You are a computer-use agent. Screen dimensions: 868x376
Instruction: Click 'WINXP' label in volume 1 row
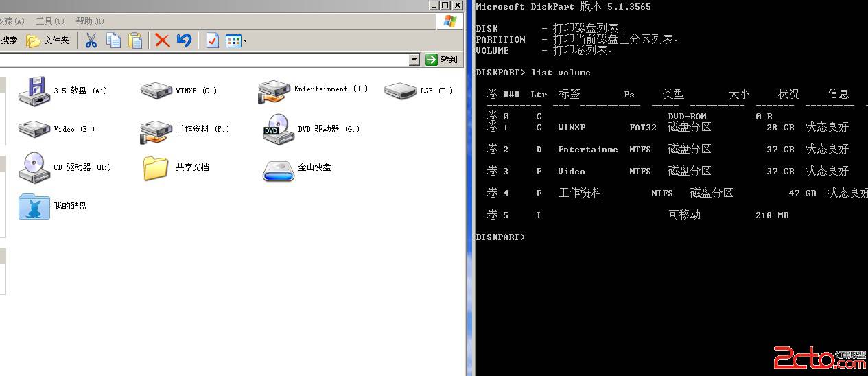[572, 128]
